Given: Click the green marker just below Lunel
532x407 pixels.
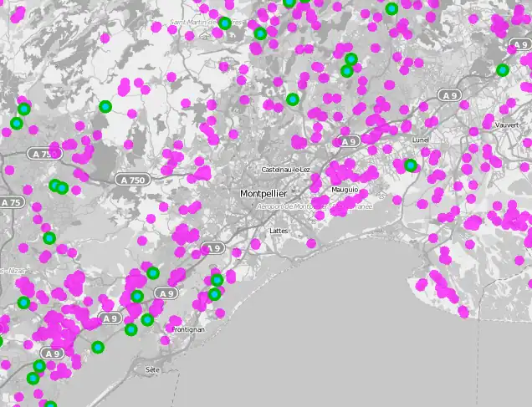Looking at the screenshot, I should coord(411,165).
